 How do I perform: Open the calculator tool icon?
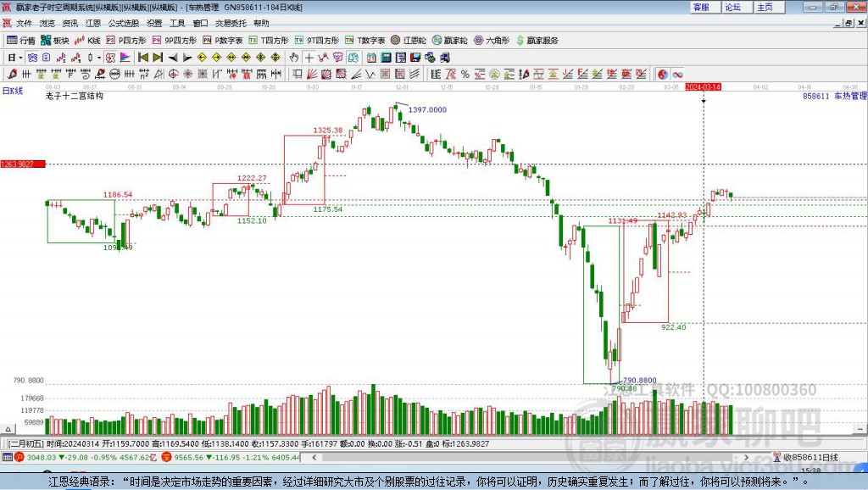(x=386, y=58)
